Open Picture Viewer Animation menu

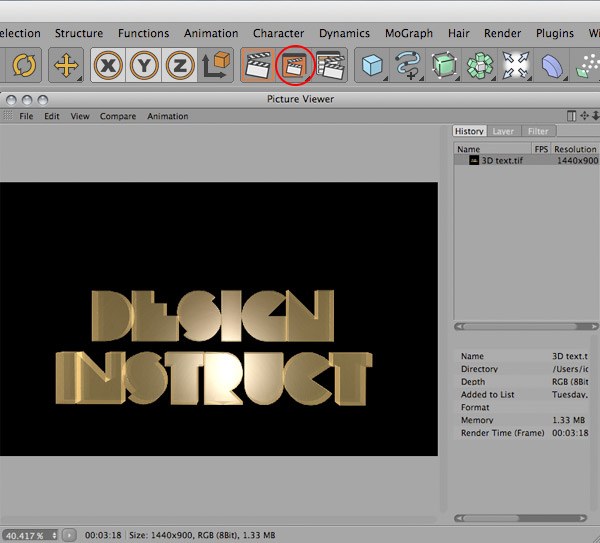(x=168, y=116)
